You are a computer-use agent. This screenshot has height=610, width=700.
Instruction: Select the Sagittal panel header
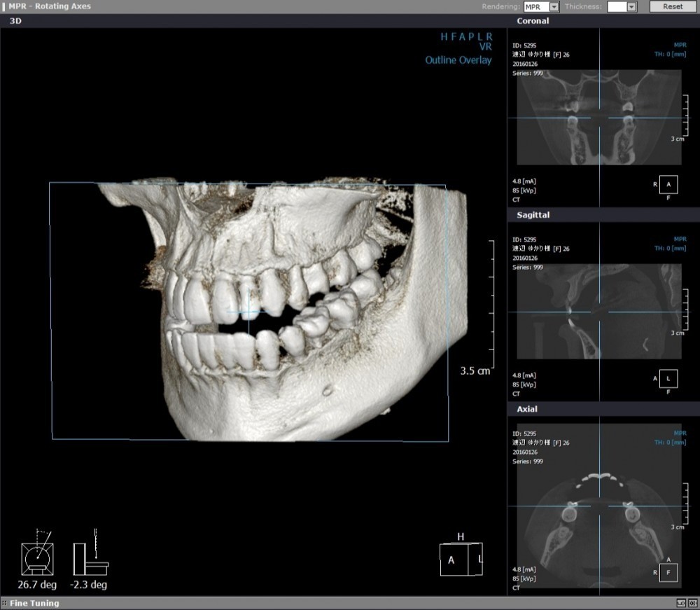pos(533,215)
